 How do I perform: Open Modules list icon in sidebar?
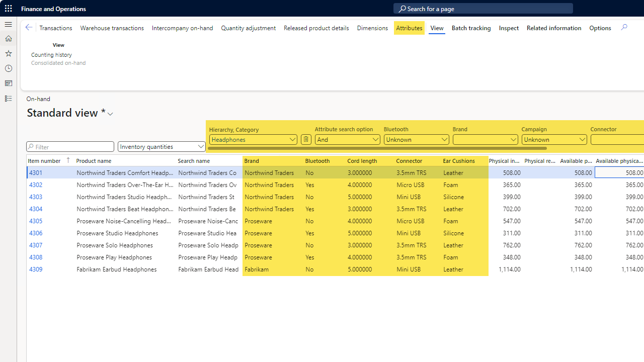pos(9,99)
